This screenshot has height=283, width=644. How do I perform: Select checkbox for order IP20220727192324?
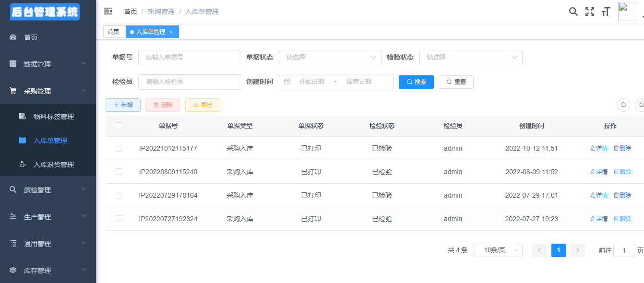119,219
